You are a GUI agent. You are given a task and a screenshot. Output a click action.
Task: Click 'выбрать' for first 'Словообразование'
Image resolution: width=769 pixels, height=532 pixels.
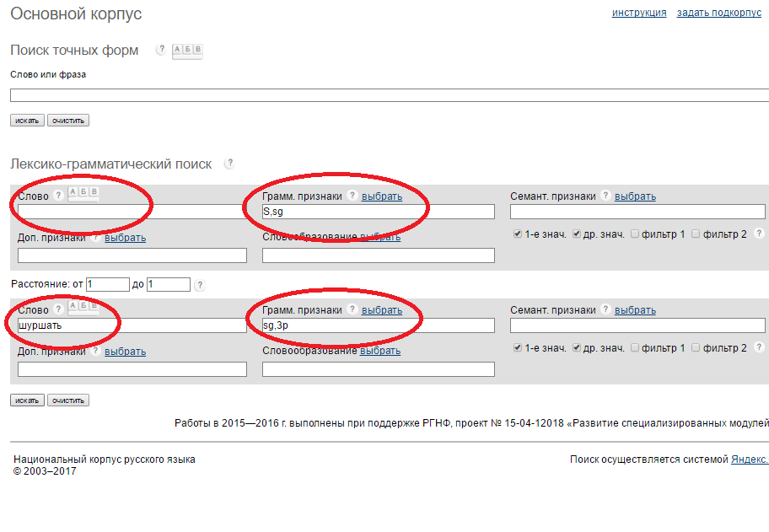(x=380, y=237)
